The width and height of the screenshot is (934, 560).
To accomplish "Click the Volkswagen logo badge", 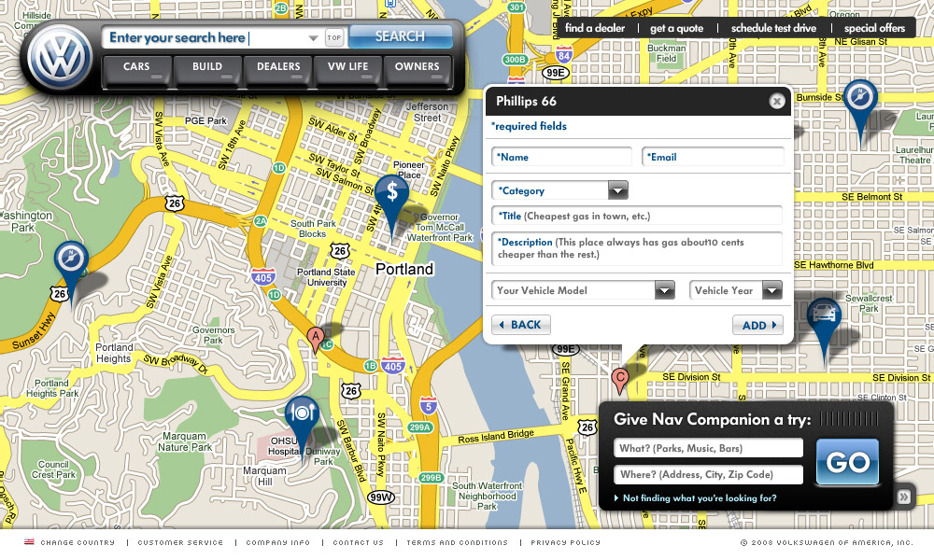I will pos(60,57).
